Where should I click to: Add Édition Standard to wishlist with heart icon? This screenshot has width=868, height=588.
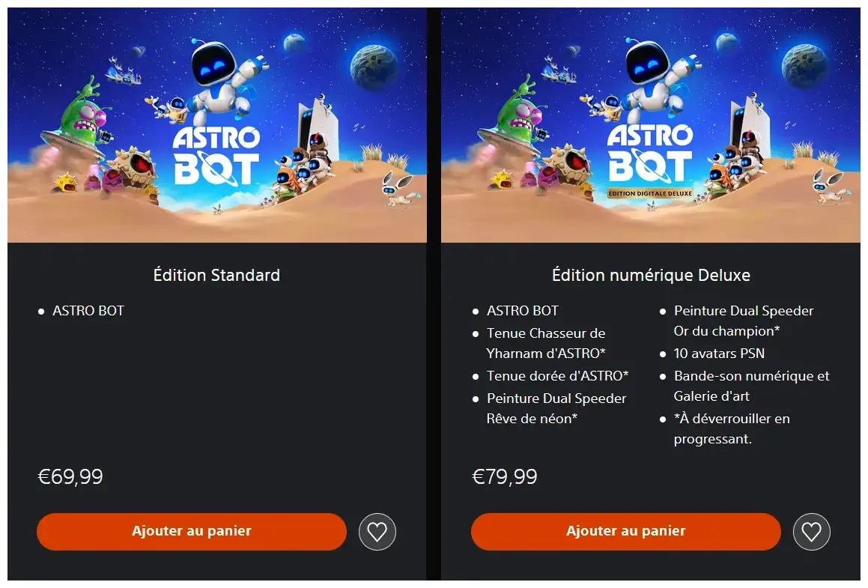[377, 532]
